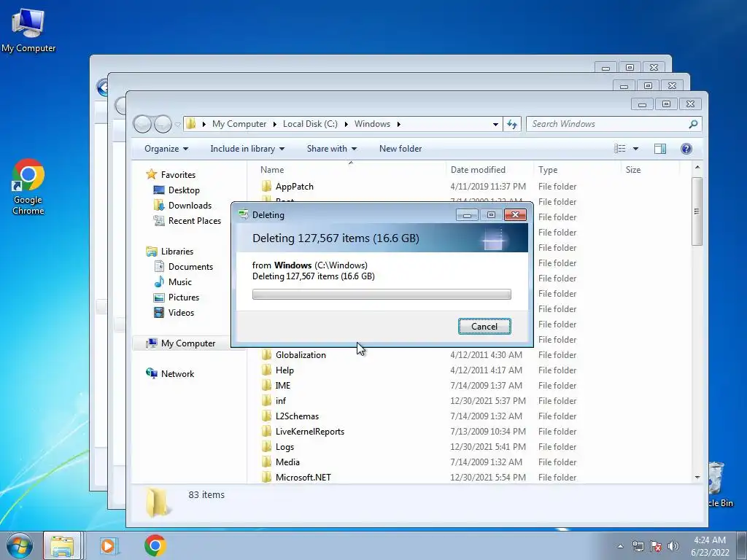Select Desktop under Favorites
Image resolution: width=747 pixels, height=560 pixels.
tap(184, 190)
